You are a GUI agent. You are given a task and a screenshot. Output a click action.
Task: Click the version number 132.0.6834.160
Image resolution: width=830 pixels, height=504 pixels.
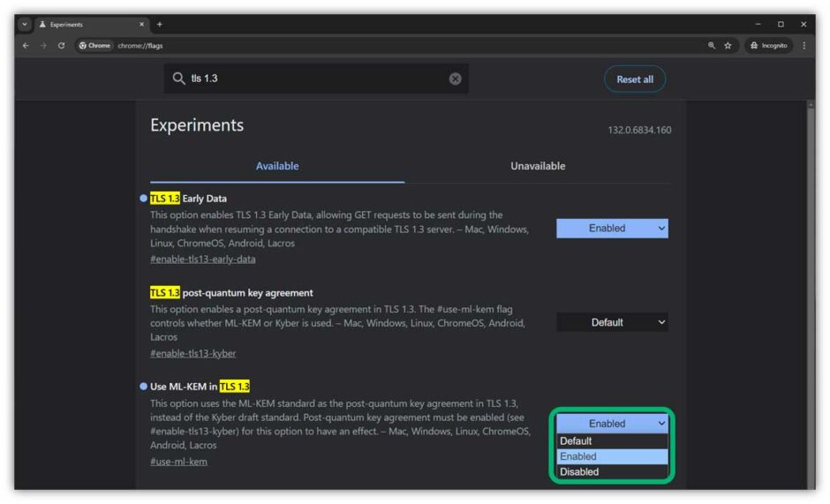(x=639, y=131)
